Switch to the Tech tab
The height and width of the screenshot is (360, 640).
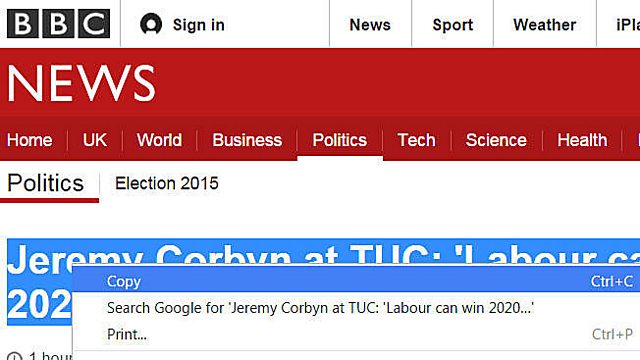click(x=416, y=140)
